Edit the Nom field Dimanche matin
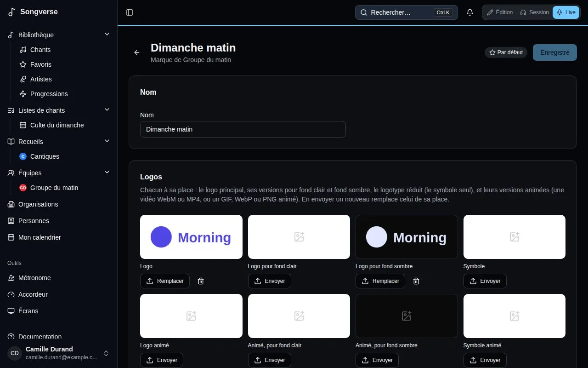 (x=243, y=129)
